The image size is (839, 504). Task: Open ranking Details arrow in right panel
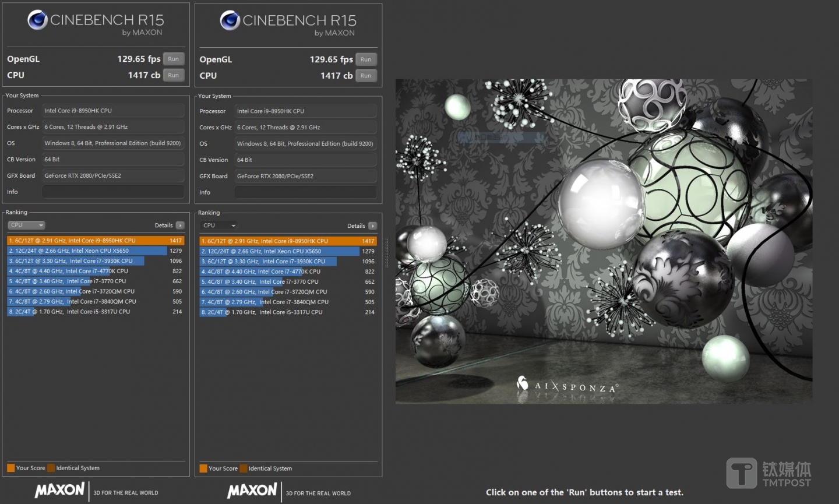pyautogui.click(x=372, y=226)
